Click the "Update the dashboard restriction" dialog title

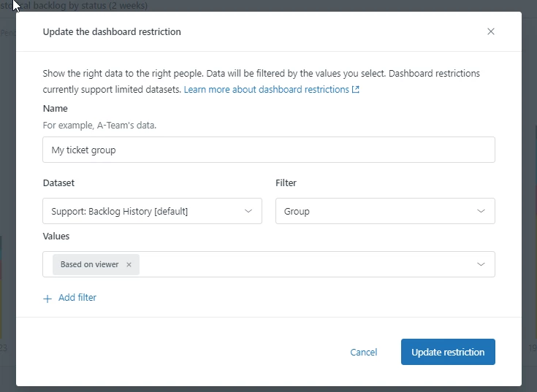point(112,31)
